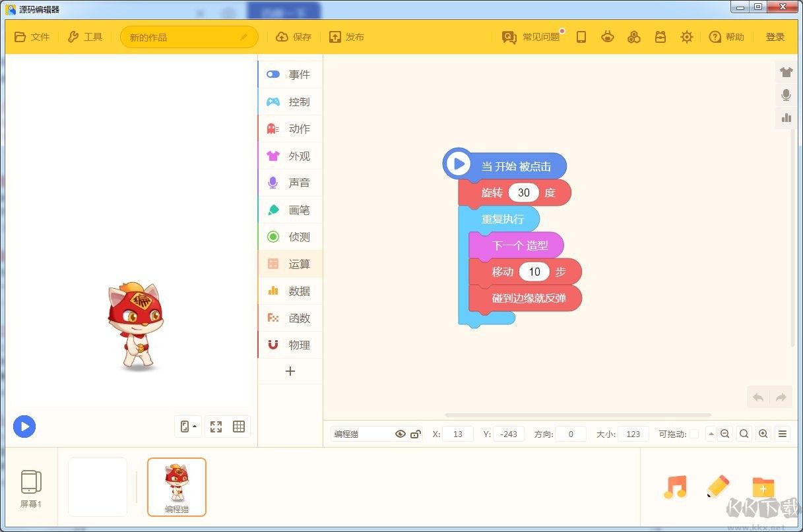Select the 运算 operators block category
This screenshot has height=532, width=803.
tap(290, 264)
